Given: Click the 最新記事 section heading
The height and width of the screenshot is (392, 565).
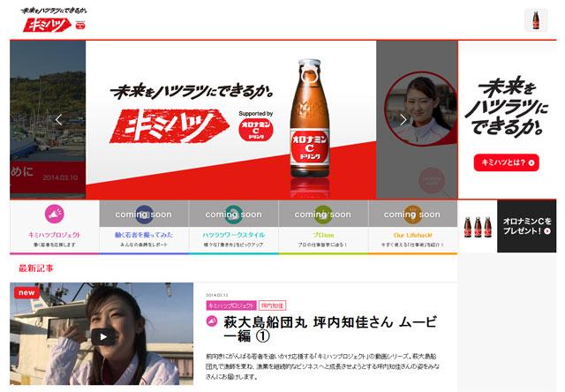Looking at the screenshot, I should point(36,268).
